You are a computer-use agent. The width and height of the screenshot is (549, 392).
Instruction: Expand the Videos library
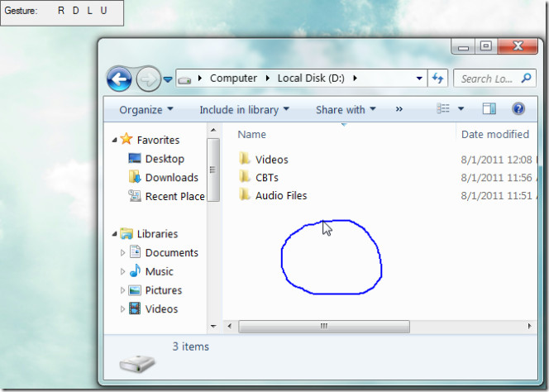(x=122, y=309)
